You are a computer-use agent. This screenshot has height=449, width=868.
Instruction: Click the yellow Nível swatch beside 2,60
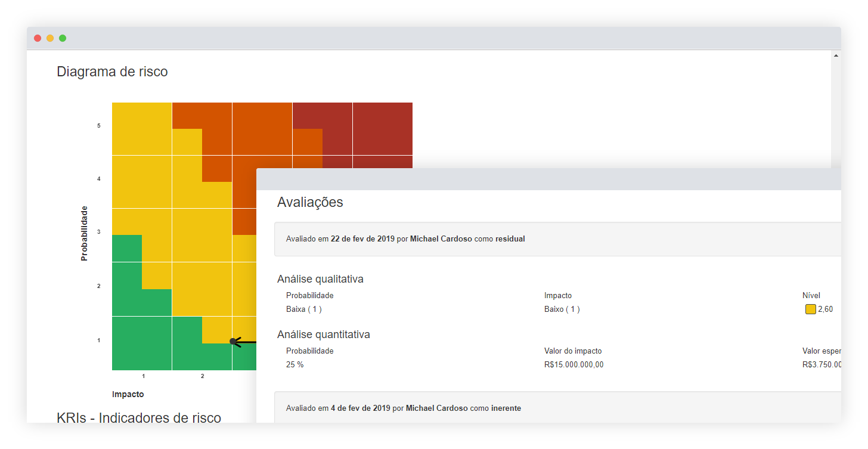tap(810, 309)
